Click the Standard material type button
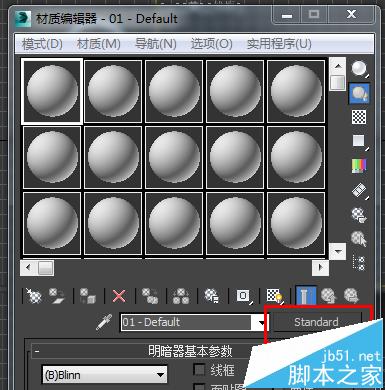The width and height of the screenshot is (385, 390). click(316, 322)
